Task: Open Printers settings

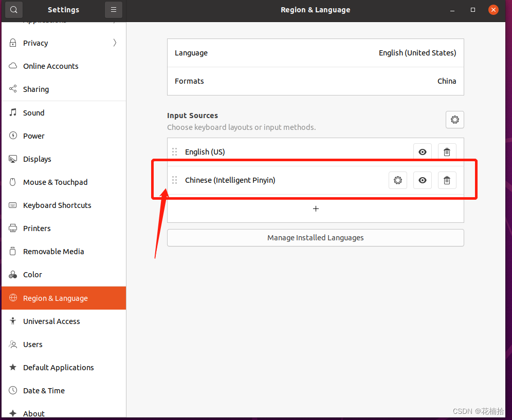Action: 64,228
